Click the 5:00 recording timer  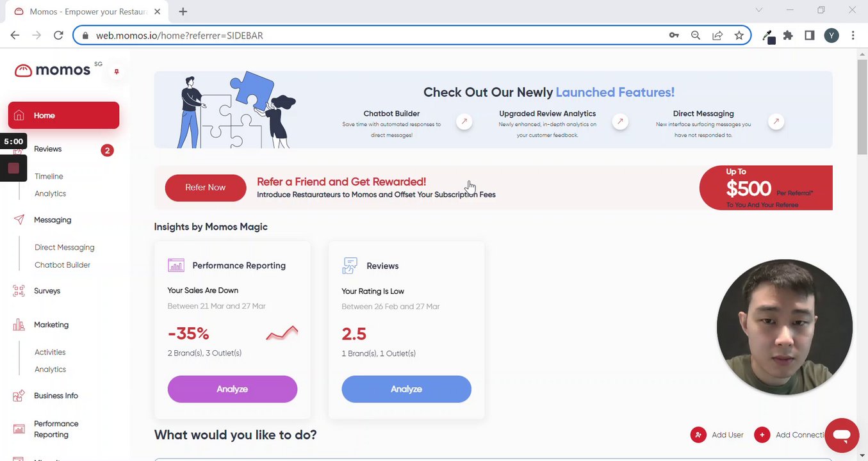[13, 142]
